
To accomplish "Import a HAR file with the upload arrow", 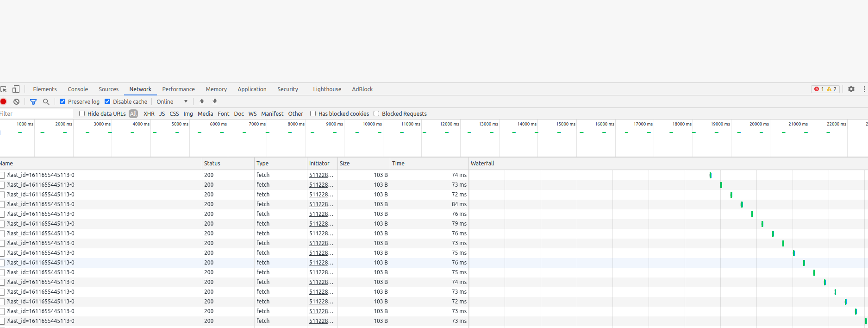I will (202, 101).
